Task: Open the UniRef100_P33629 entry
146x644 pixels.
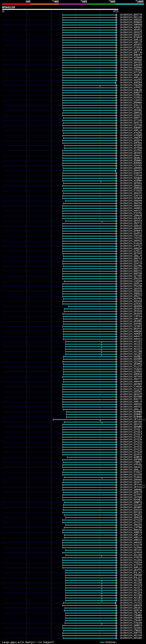Action: [x=131, y=47]
